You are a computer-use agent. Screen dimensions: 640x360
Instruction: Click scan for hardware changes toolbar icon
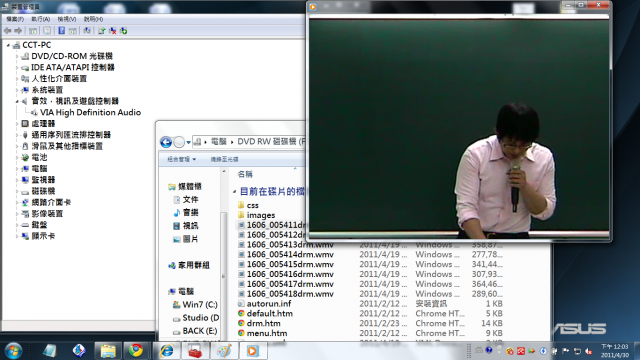coord(87,31)
